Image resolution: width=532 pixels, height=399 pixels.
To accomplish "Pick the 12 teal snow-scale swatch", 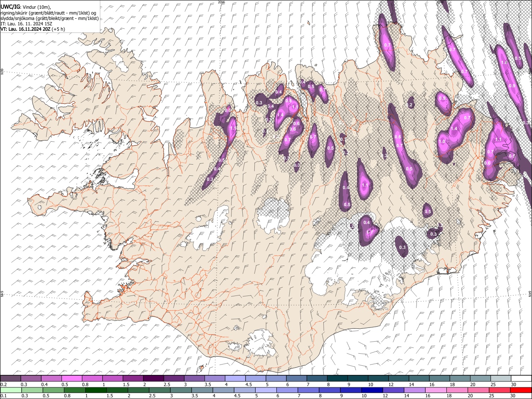I will (x=399, y=379).
